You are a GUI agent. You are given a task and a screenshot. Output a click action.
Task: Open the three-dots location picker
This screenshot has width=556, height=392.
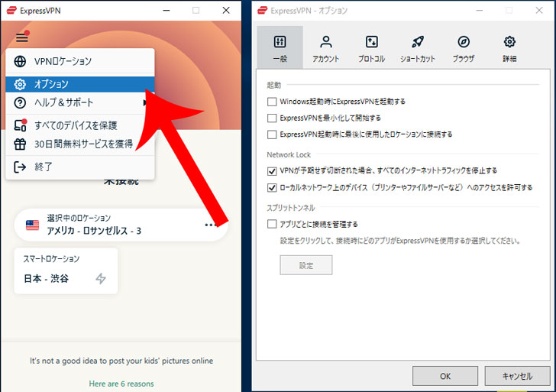tap(211, 225)
